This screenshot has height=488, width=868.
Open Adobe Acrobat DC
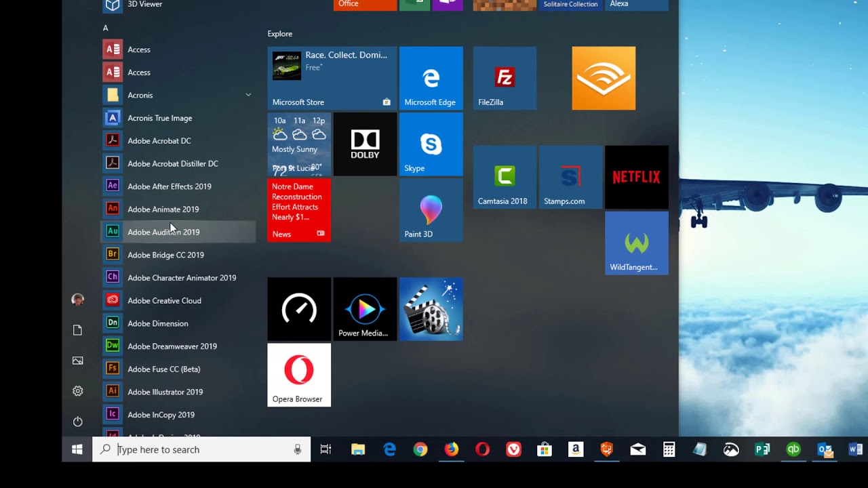point(178,141)
